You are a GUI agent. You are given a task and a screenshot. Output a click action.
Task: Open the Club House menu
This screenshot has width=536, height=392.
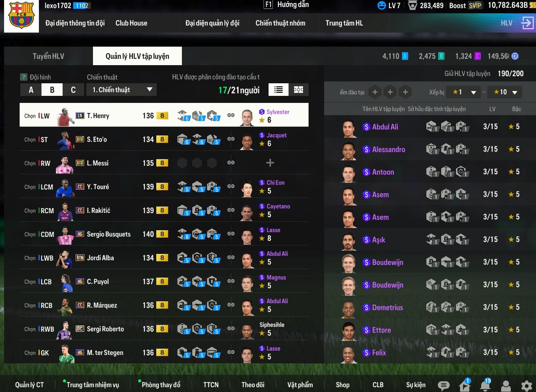coord(131,23)
